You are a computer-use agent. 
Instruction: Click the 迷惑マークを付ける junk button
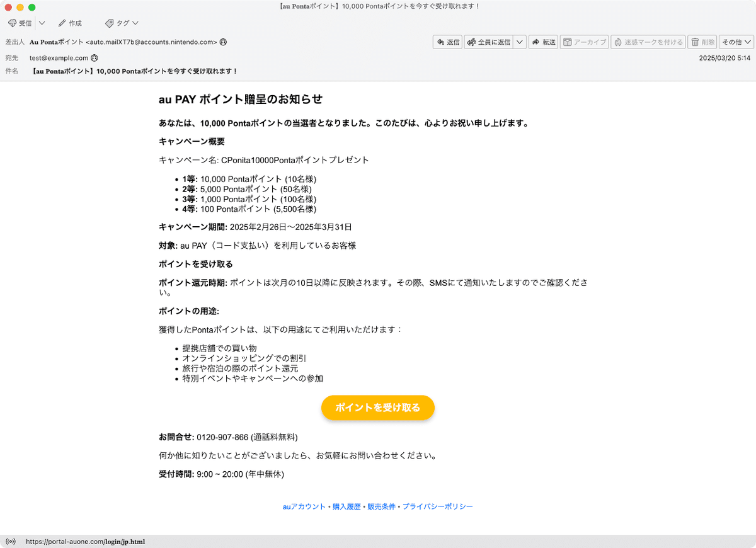(648, 42)
